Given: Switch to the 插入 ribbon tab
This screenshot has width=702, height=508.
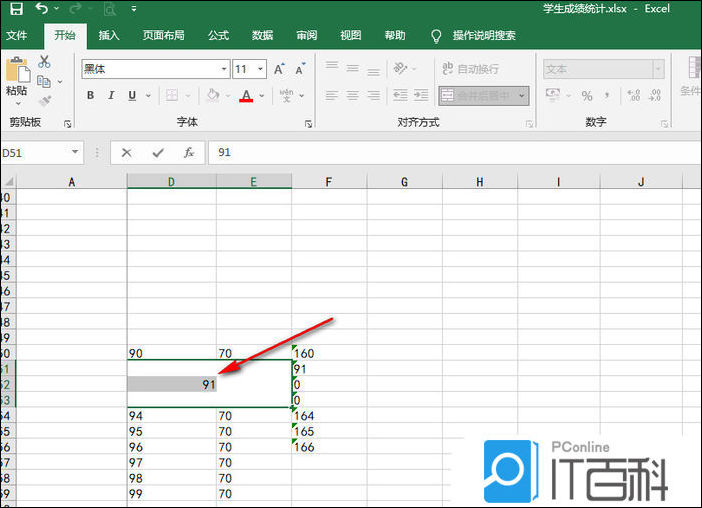Looking at the screenshot, I should (109, 35).
